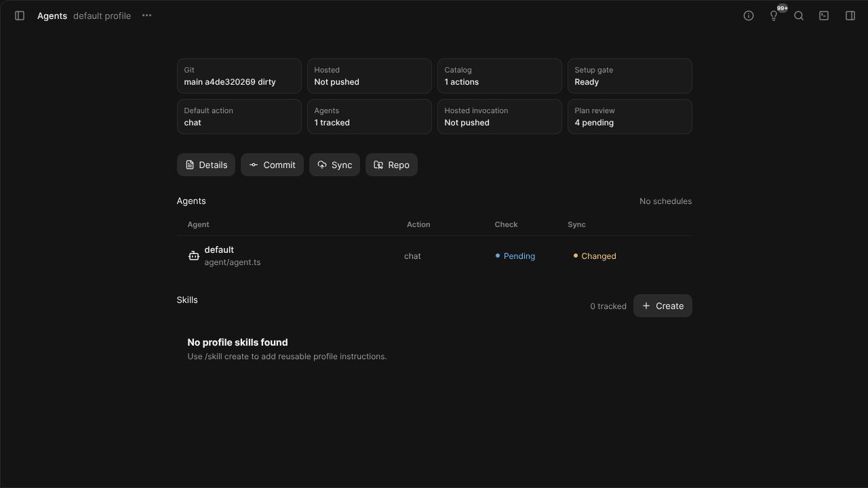This screenshot has height=488, width=868.
Task: Click the 0 tracked skills count
Action: tap(608, 306)
